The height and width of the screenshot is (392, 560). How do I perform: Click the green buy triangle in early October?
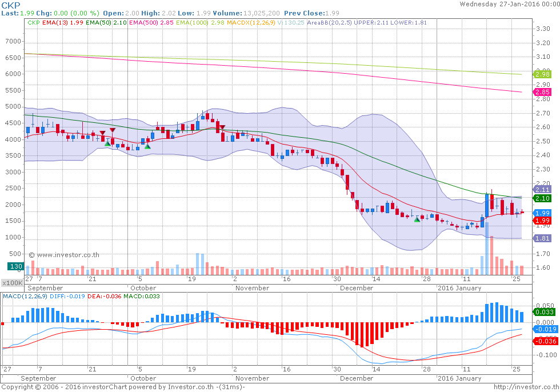click(x=147, y=146)
